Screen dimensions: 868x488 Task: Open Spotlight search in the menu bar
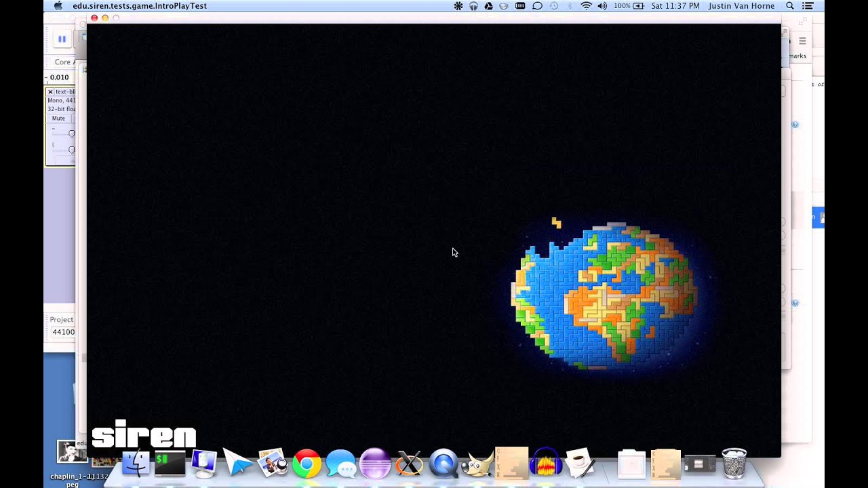(790, 5)
